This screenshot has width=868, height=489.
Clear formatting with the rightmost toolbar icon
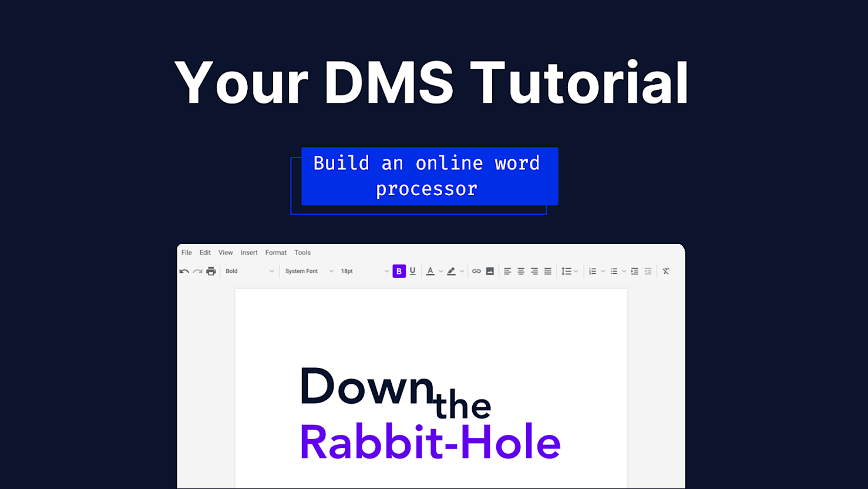[x=666, y=271]
